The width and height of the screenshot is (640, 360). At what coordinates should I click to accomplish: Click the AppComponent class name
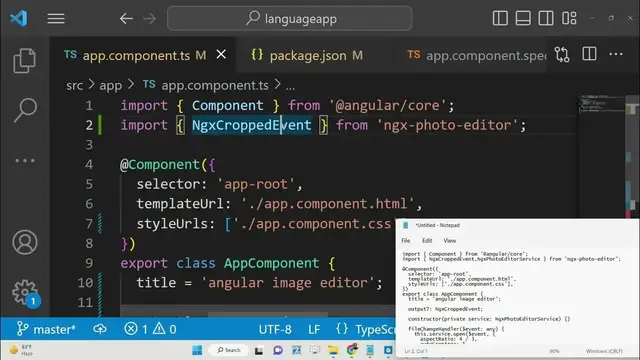(271, 263)
